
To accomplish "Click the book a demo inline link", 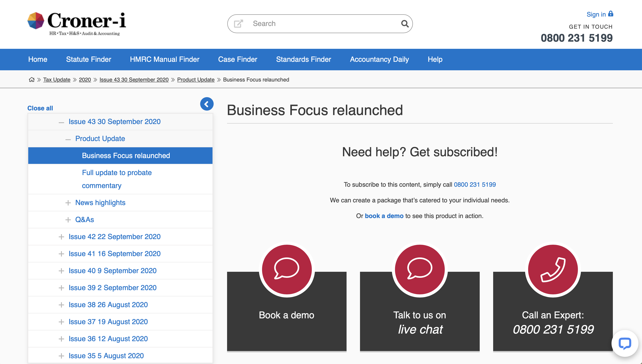I will tap(384, 216).
